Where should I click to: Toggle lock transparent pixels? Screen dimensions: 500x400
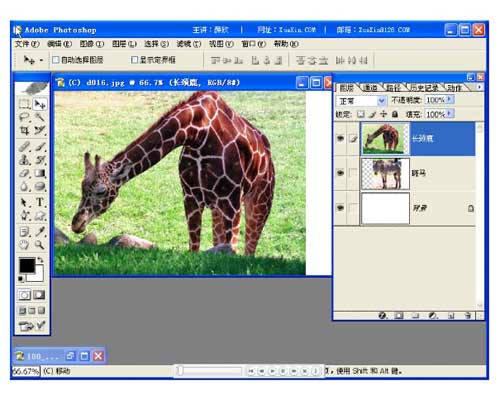point(361,114)
